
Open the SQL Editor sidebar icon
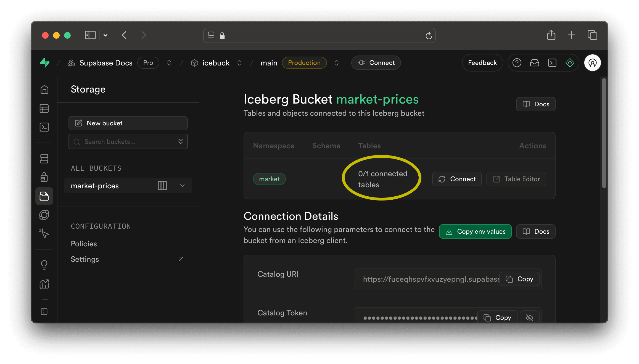point(44,127)
